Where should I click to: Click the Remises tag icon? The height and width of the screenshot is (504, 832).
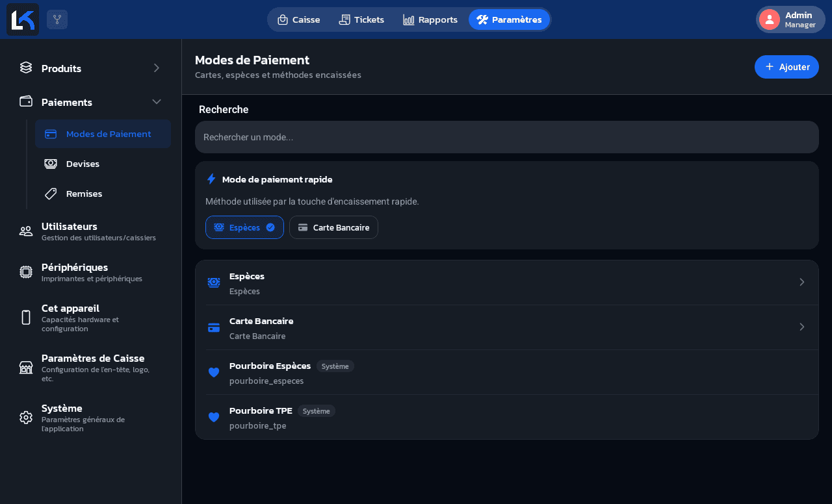(x=51, y=194)
